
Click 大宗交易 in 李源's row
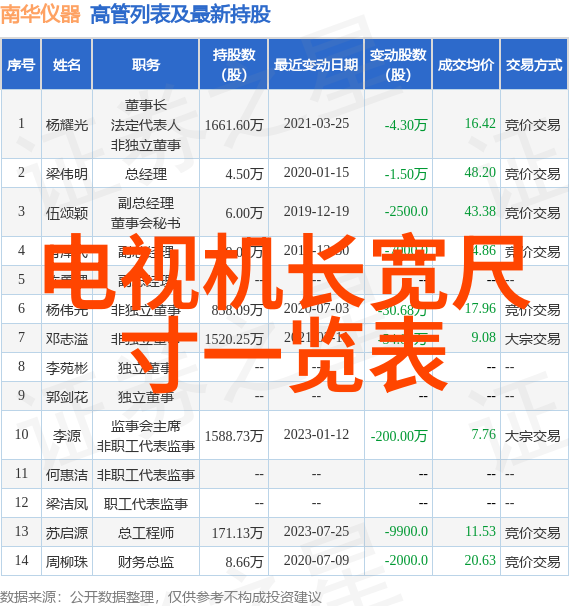click(533, 436)
